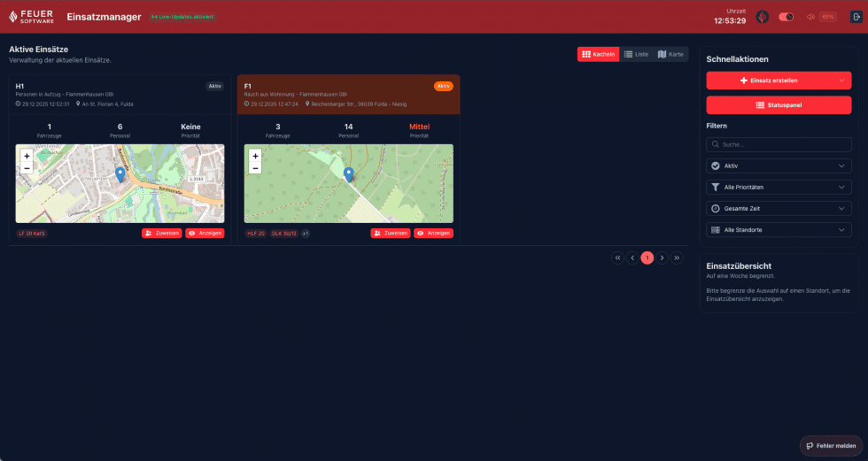Switch to Karte view

[670, 54]
